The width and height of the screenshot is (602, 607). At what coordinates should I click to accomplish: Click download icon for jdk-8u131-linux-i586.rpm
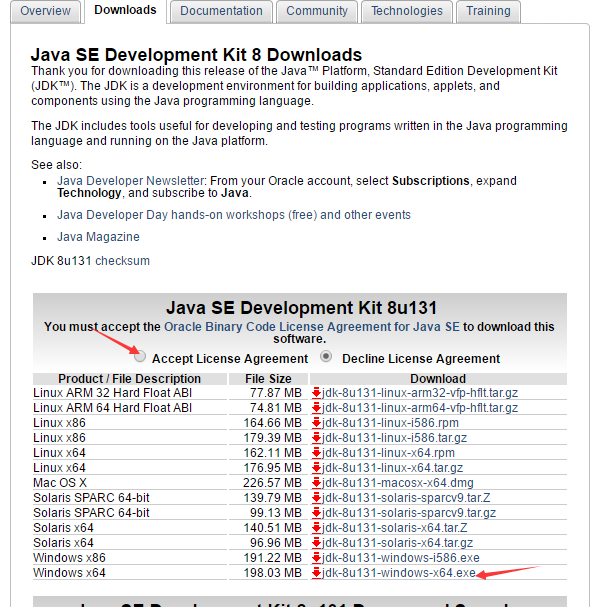316,423
